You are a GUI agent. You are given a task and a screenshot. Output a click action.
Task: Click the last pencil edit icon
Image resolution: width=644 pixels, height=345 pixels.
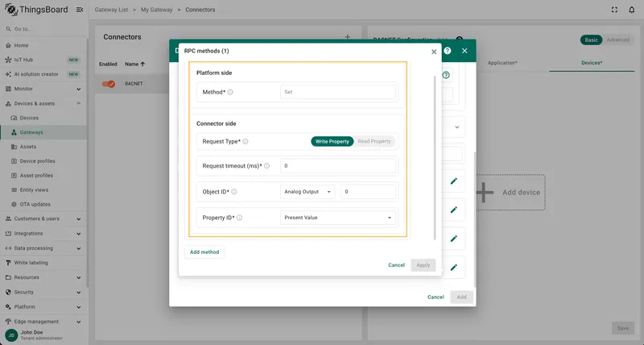point(454,268)
